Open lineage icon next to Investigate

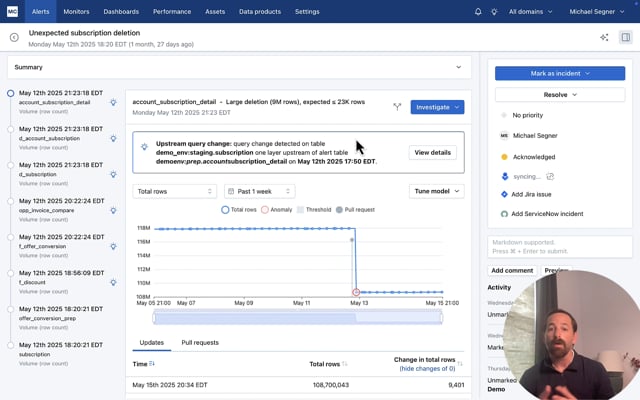pos(397,106)
